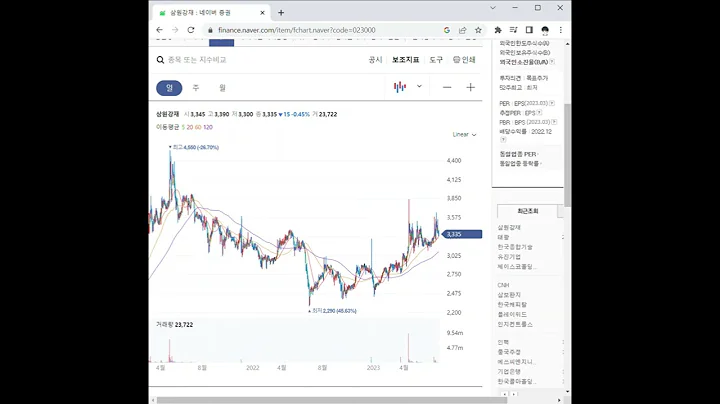Click help icon below 배당수익률

click(503, 139)
